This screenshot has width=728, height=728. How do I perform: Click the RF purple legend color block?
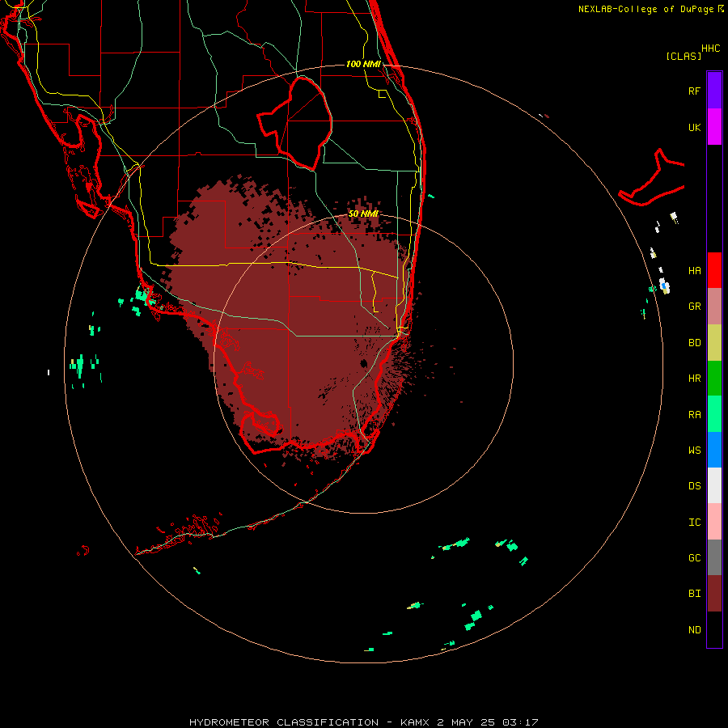714,91
